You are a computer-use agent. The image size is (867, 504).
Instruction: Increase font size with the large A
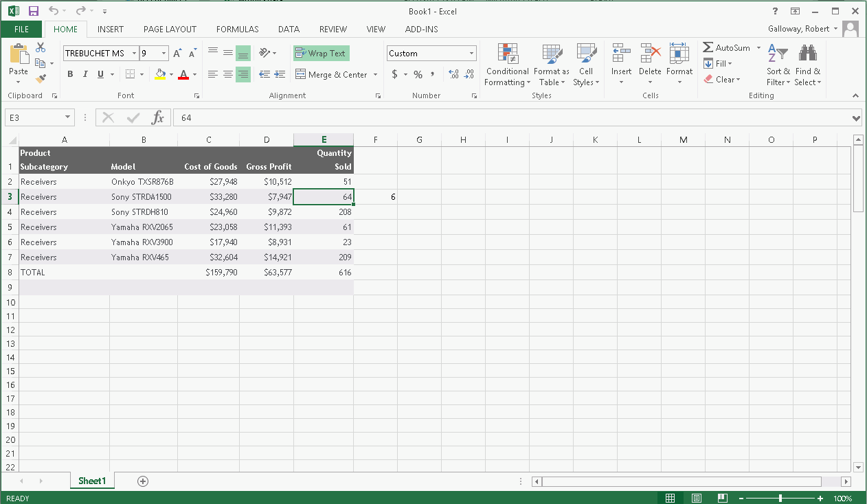point(177,53)
